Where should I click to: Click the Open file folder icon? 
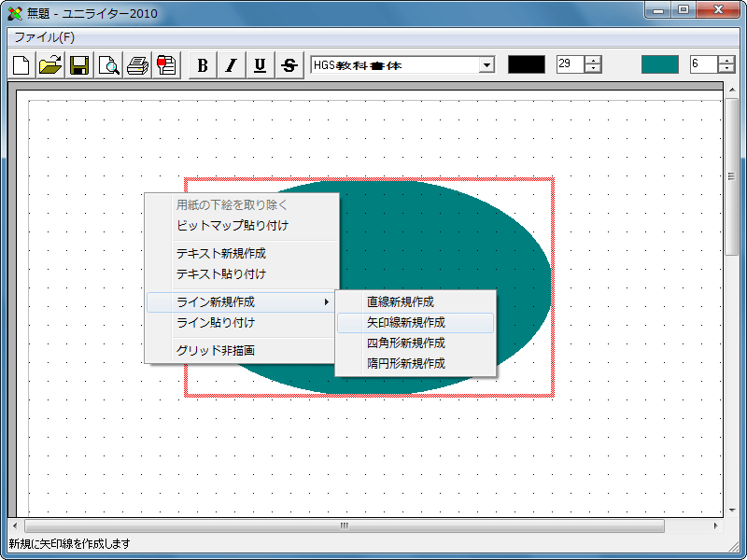(x=50, y=65)
